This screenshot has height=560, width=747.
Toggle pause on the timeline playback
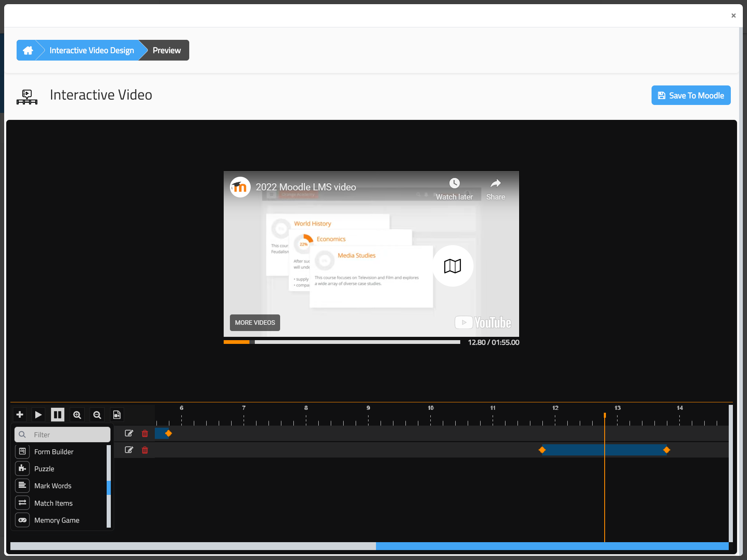coord(58,414)
